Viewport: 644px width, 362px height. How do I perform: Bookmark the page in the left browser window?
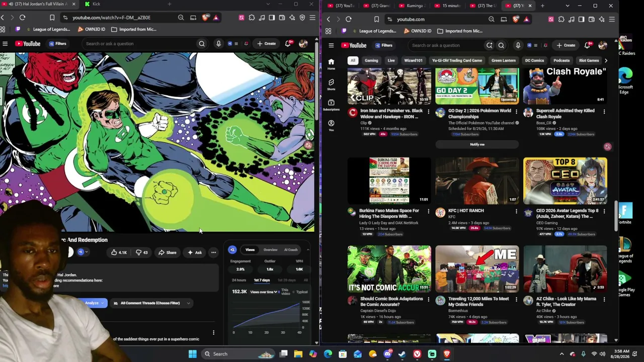(x=52, y=18)
